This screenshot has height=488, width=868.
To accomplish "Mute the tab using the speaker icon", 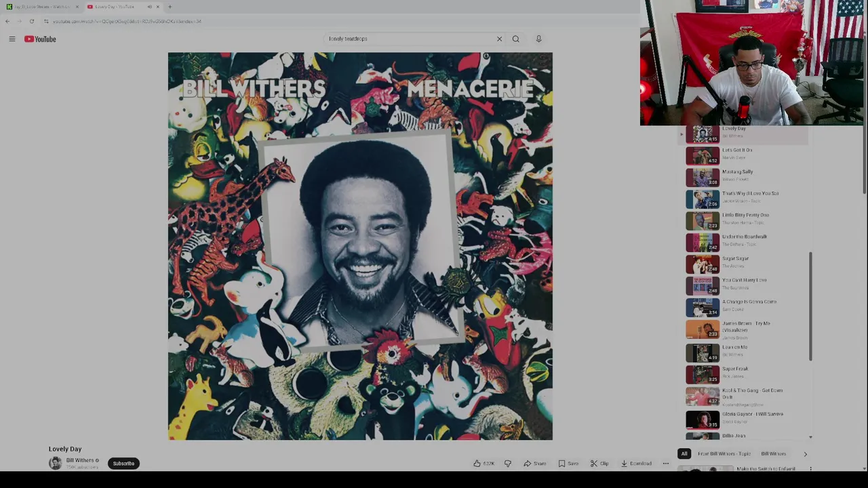I will pyautogui.click(x=149, y=7).
